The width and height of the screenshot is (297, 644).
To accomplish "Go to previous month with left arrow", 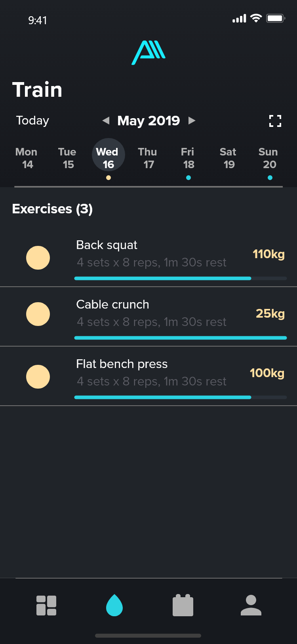I will point(106,121).
